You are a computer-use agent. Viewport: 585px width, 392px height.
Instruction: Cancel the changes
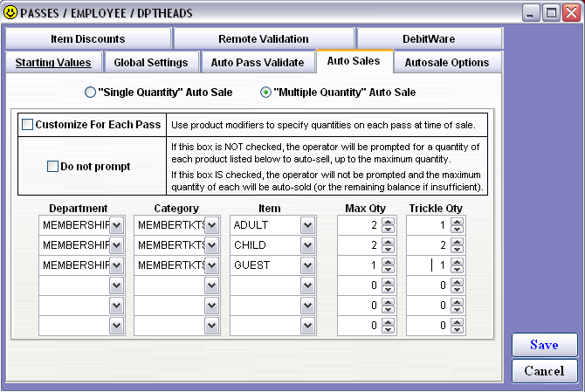pos(544,371)
